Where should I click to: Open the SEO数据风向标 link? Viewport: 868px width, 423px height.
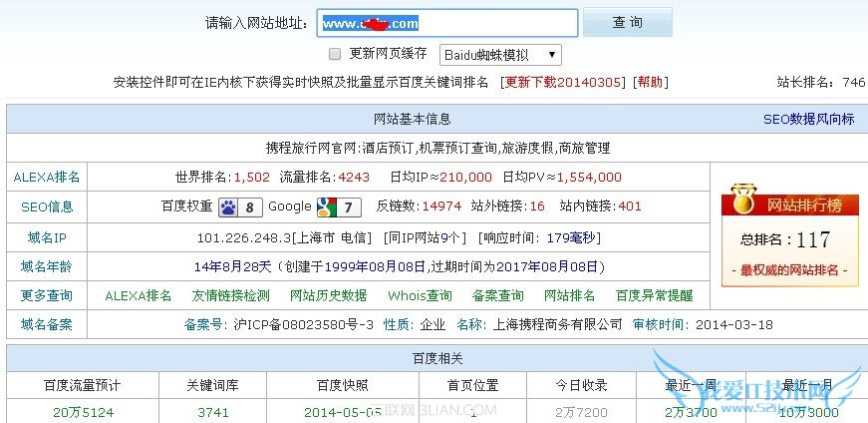(809, 119)
